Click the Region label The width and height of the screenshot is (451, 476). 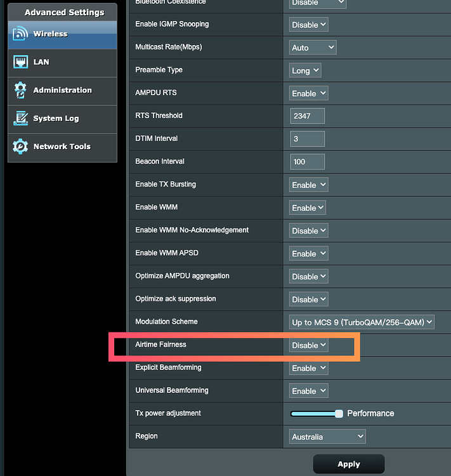pos(147,436)
